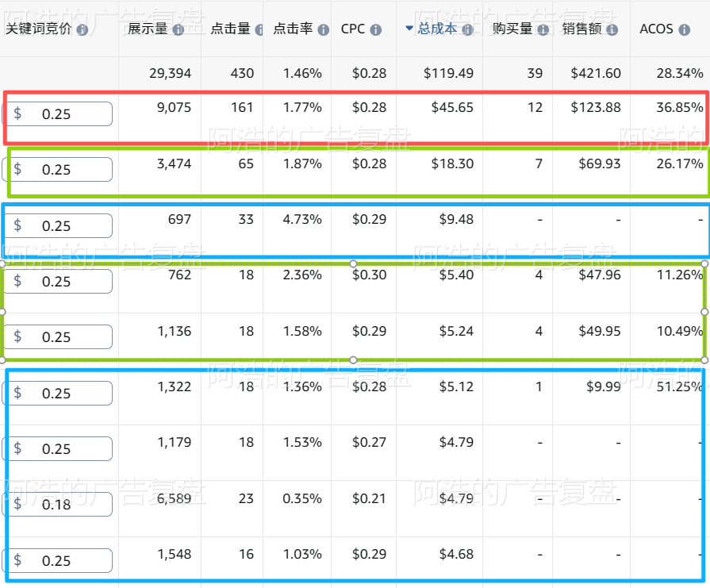Sort by 关键词竞价 column header
The width and height of the screenshot is (710, 588).
tap(39, 29)
